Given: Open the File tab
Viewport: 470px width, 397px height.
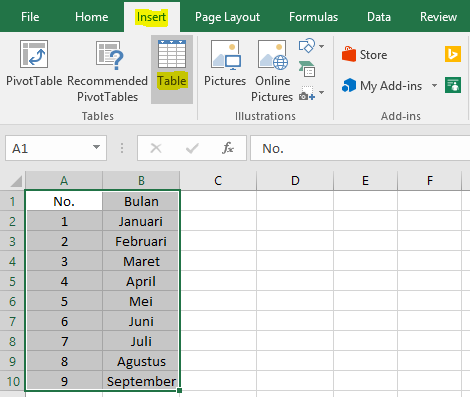Looking at the screenshot, I should click(x=30, y=17).
